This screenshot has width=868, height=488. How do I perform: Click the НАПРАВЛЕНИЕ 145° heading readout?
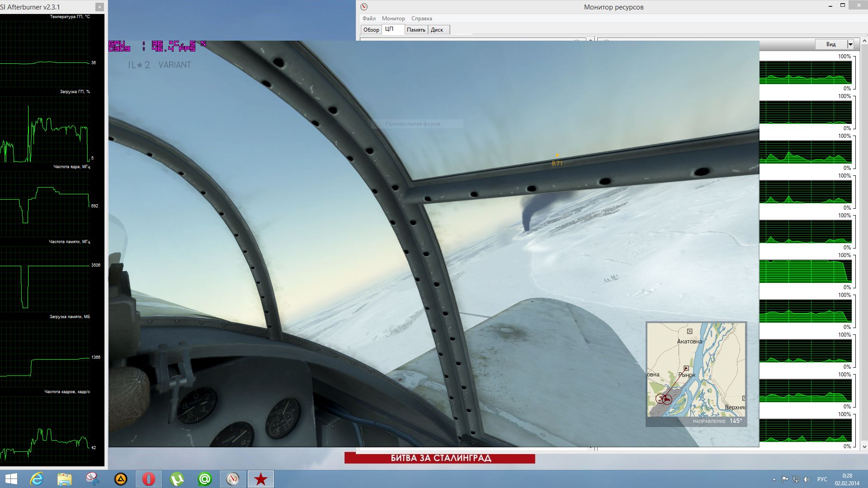click(x=717, y=421)
